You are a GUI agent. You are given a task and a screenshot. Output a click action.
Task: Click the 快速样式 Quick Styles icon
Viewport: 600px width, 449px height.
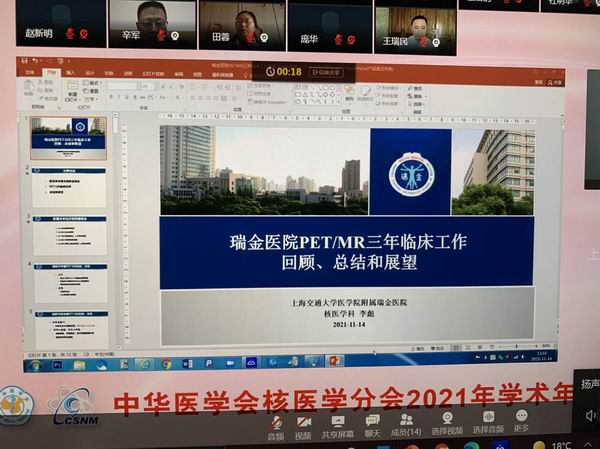click(x=365, y=94)
